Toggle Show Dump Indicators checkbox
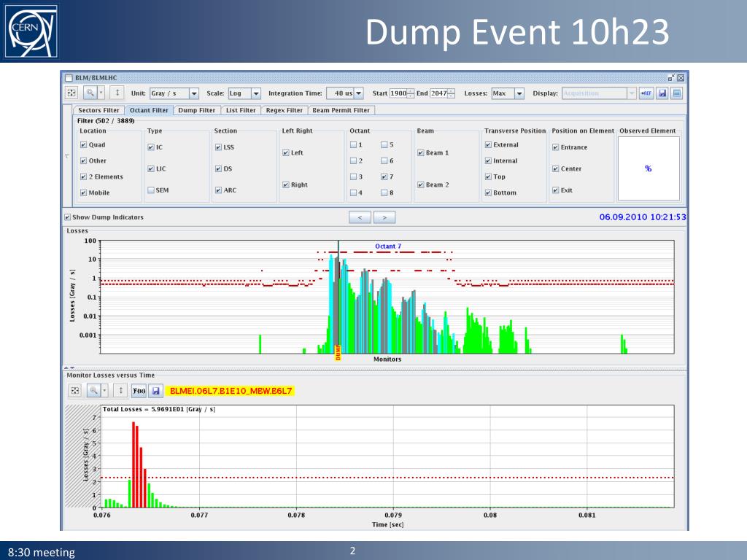Viewport: 747px width, 560px height. (x=67, y=217)
